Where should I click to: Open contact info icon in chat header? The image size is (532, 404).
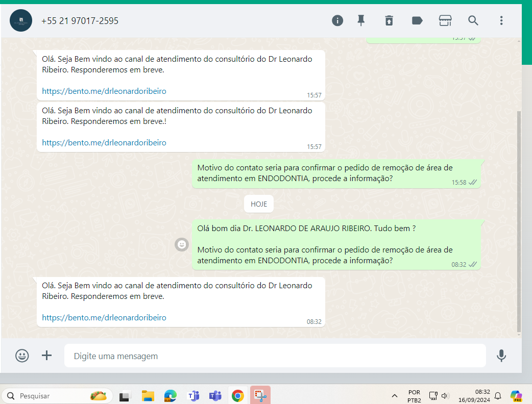pos(337,21)
